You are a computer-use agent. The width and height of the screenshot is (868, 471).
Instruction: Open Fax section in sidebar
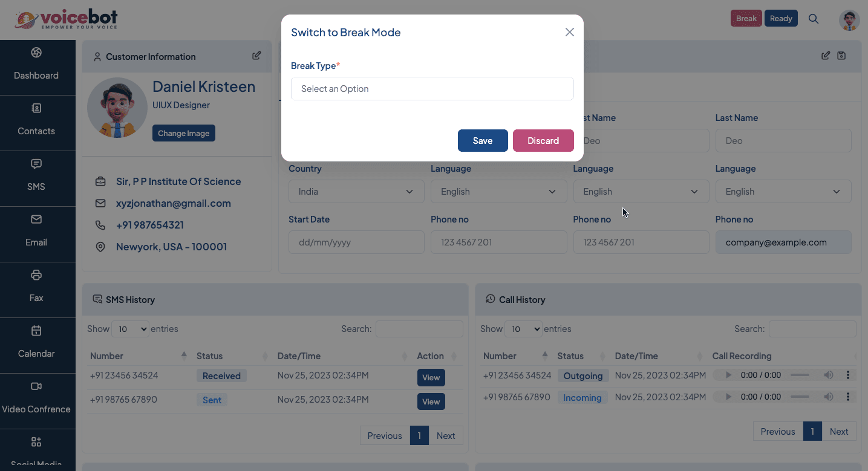click(36, 287)
